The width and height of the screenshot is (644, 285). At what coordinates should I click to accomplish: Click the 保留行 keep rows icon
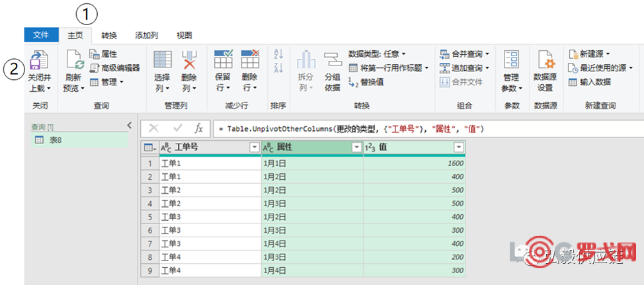tap(223, 61)
